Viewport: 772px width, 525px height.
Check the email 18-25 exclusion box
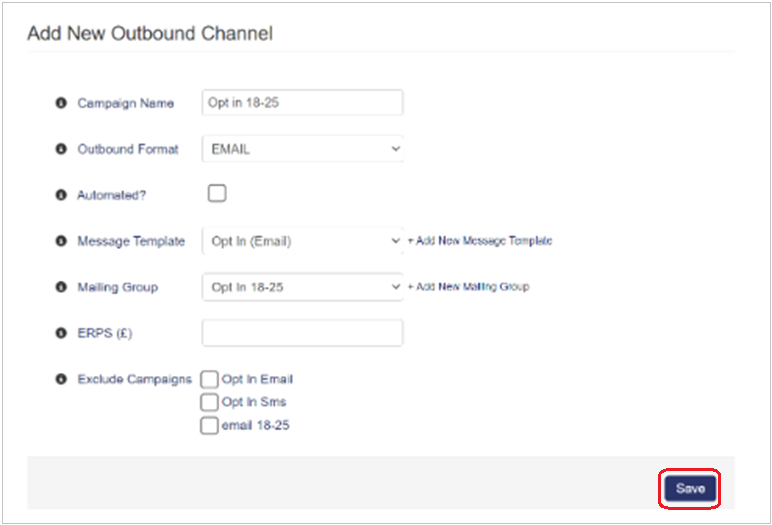tap(209, 426)
